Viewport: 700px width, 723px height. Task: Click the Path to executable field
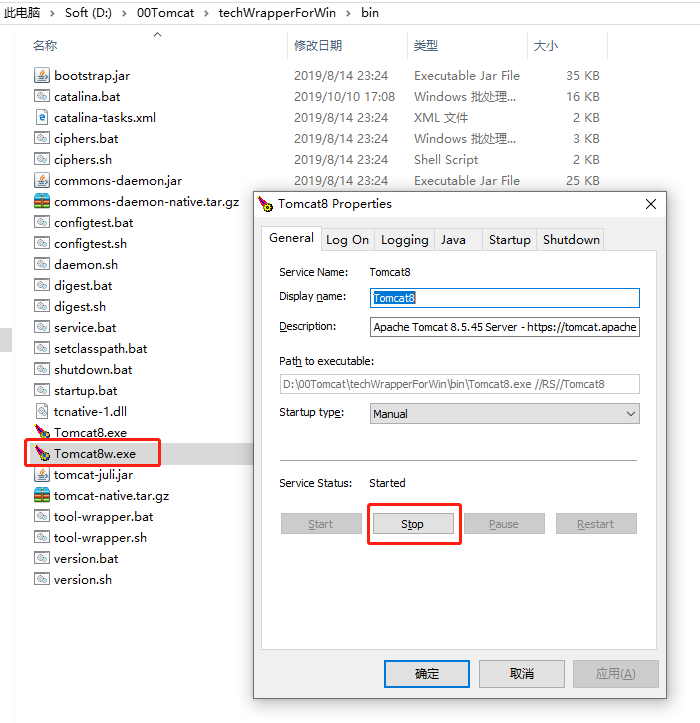point(459,384)
